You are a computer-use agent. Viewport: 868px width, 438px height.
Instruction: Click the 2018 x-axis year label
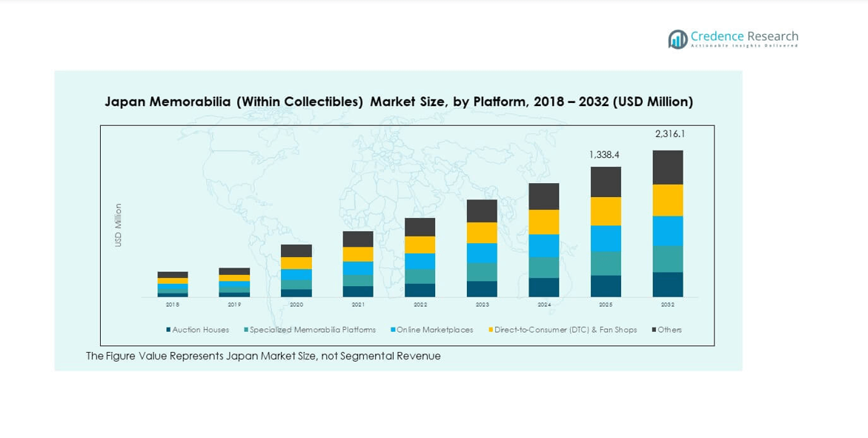point(172,305)
